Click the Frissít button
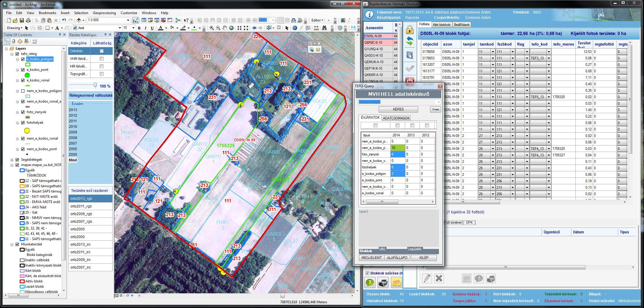 (x=435, y=109)
